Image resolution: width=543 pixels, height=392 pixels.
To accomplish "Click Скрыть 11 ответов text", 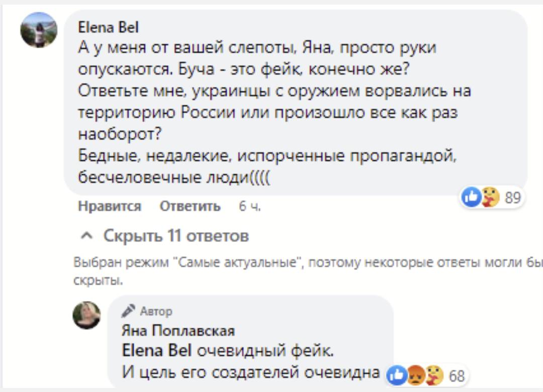I will [x=176, y=236].
